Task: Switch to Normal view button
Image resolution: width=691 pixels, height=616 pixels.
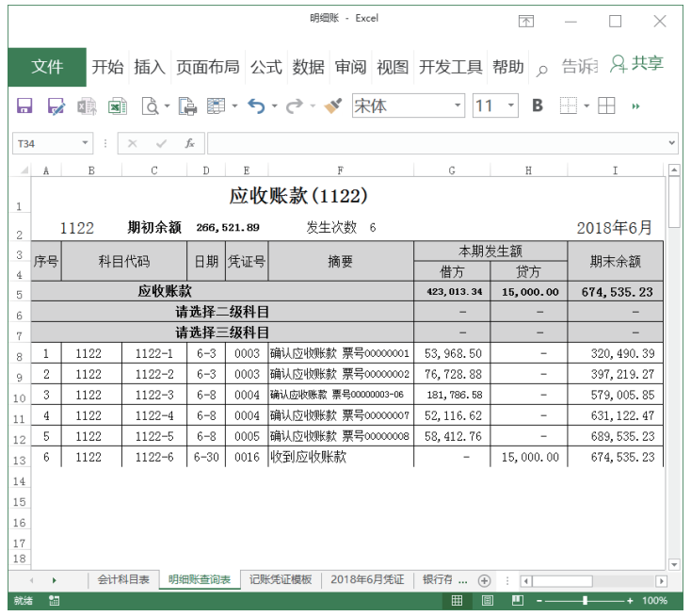Action: click(x=457, y=601)
